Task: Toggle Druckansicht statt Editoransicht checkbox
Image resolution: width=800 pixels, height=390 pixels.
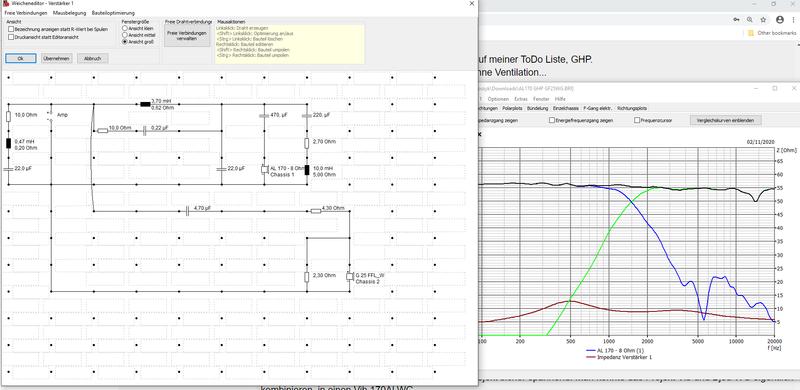Action: (x=11, y=37)
